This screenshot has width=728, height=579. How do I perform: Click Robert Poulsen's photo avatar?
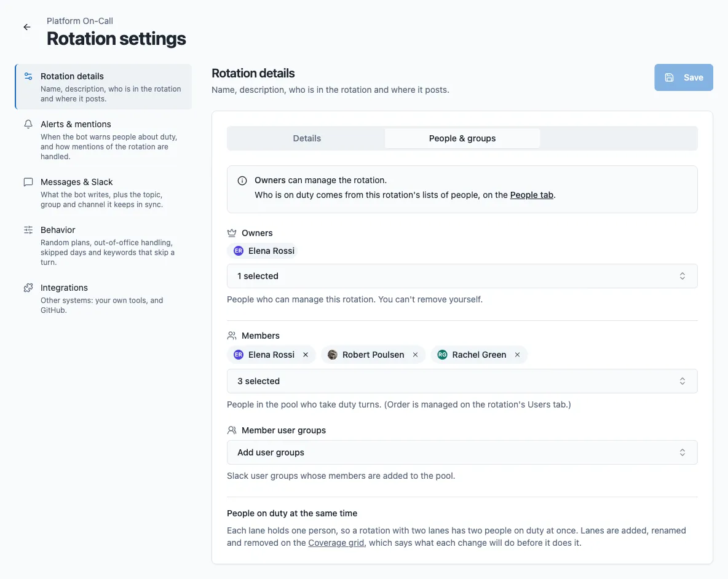point(333,355)
